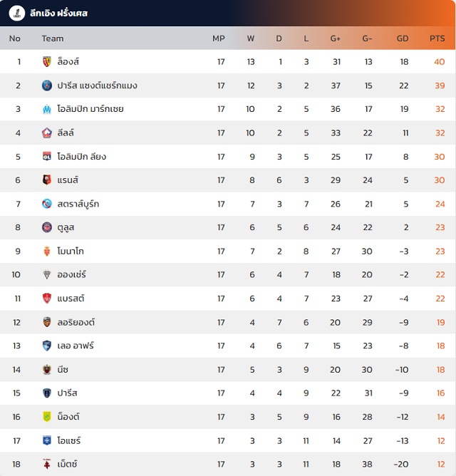Image resolution: width=456 pixels, height=476 pixels.
Task: Click the Rennes club crest
Action: click(47, 180)
